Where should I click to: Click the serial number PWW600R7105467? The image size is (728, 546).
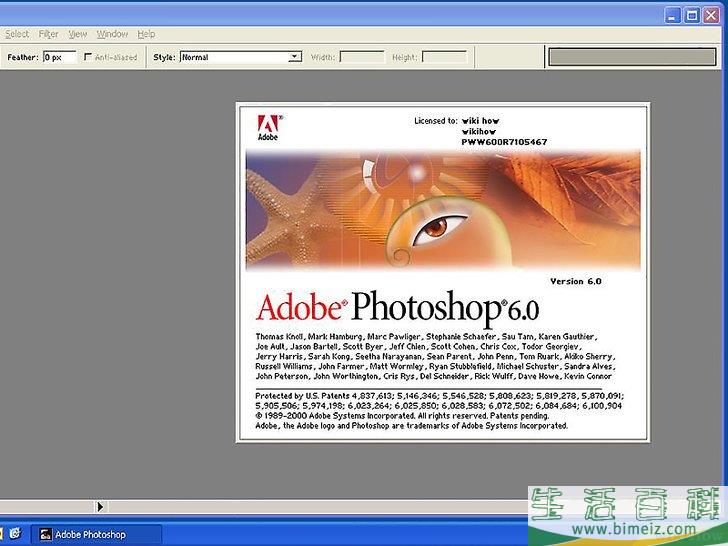(x=504, y=142)
